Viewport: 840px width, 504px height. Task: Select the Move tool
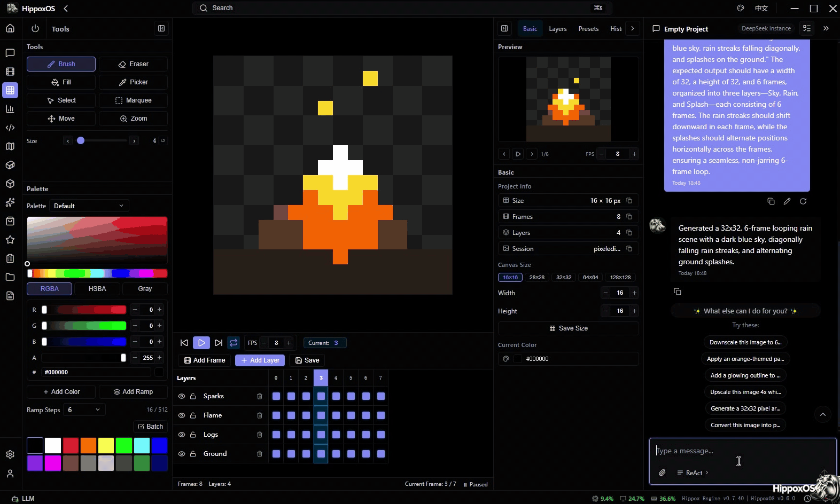pos(61,119)
